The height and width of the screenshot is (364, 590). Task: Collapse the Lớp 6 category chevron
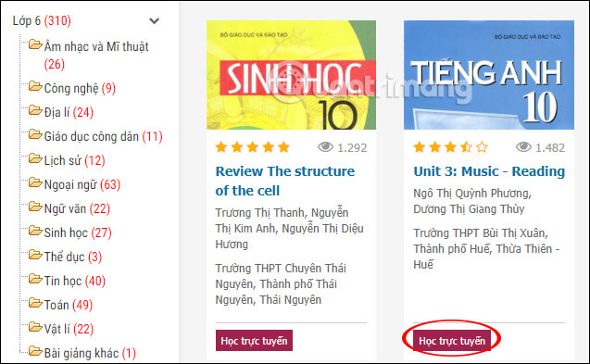tap(155, 20)
